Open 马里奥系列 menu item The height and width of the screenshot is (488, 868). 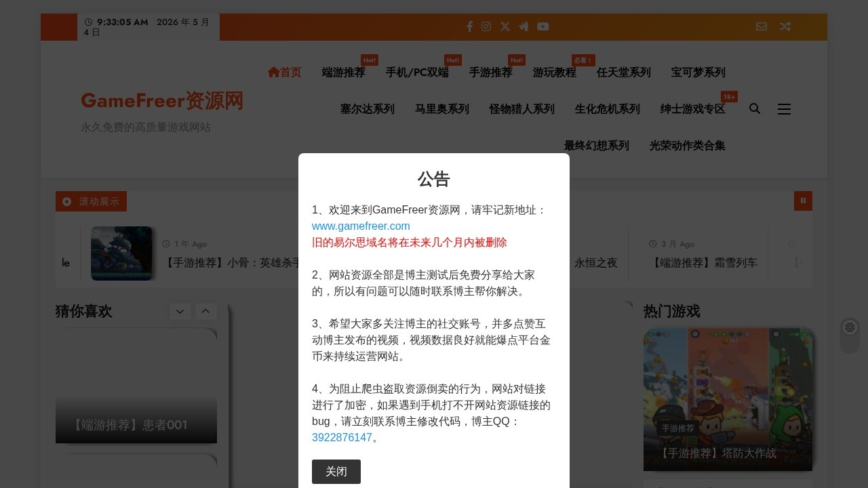coord(442,109)
